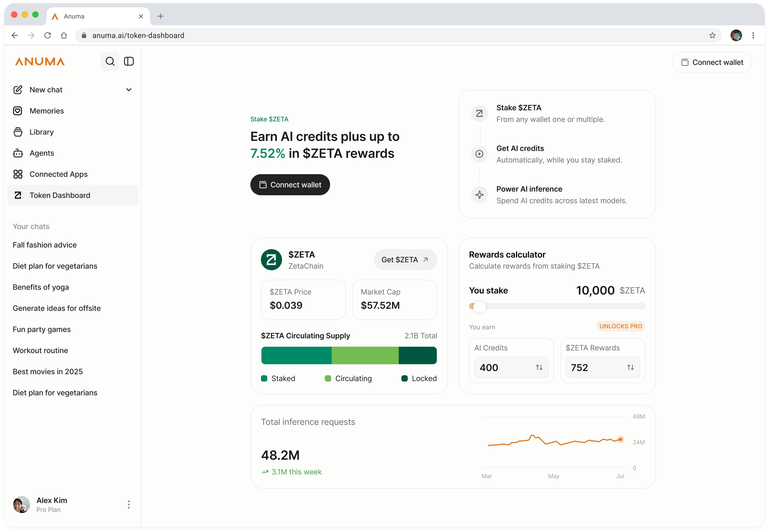Click the Locked segment of supply bar
769x532 pixels.
point(418,355)
